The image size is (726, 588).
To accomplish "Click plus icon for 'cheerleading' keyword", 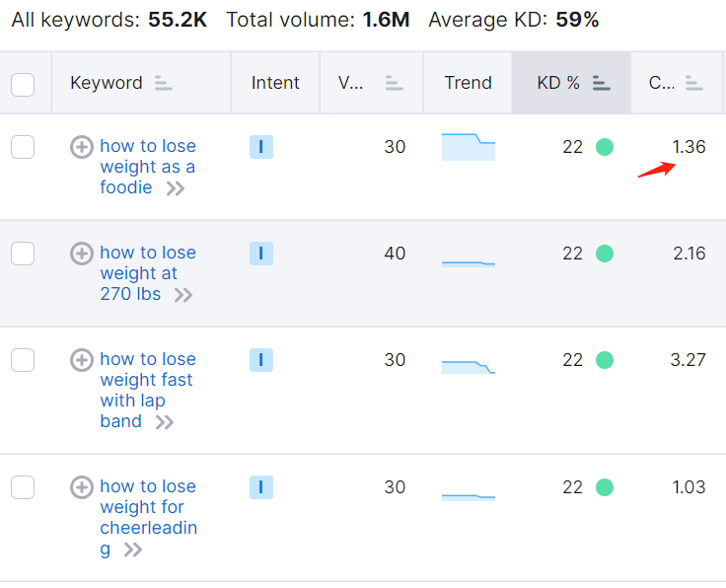I will point(82,487).
